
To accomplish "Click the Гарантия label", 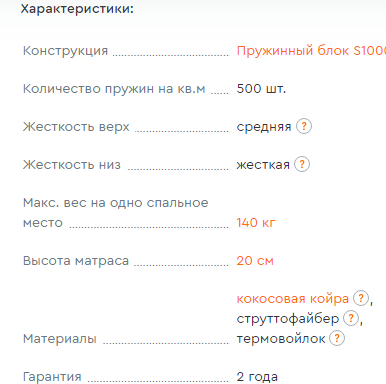I will coord(52,377).
